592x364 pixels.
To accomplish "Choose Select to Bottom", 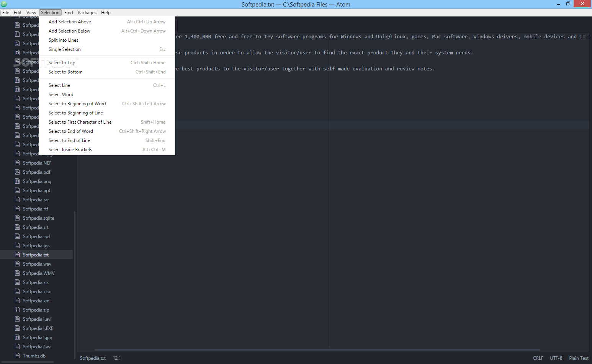I will tap(107, 72).
